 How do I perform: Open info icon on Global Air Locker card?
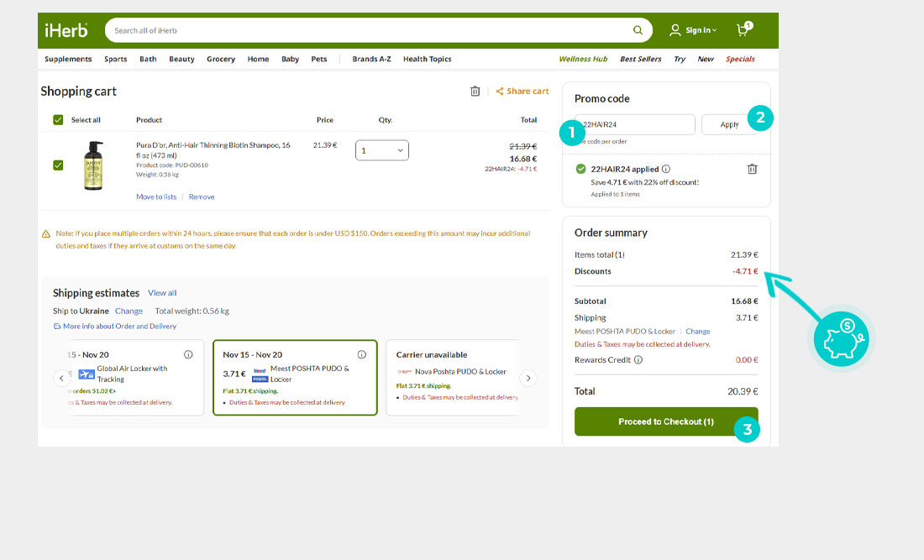[x=188, y=354]
